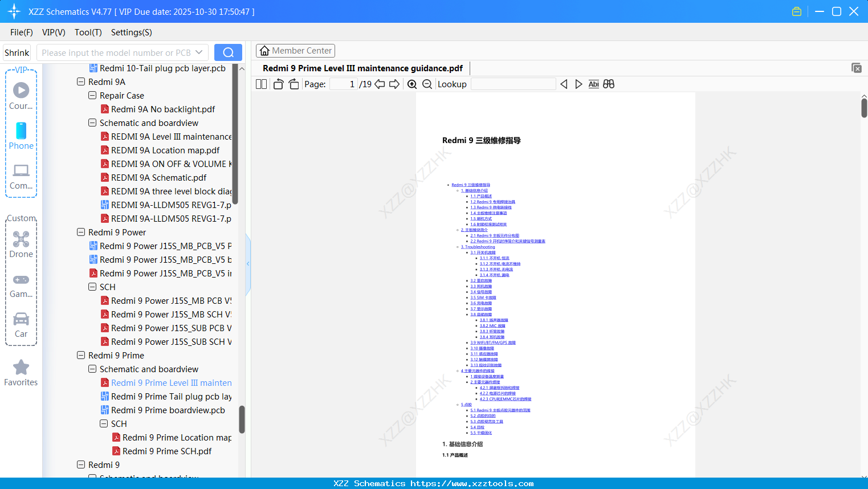Select the Computer category icon
868x489 pixels.
[x=21, y=170]
